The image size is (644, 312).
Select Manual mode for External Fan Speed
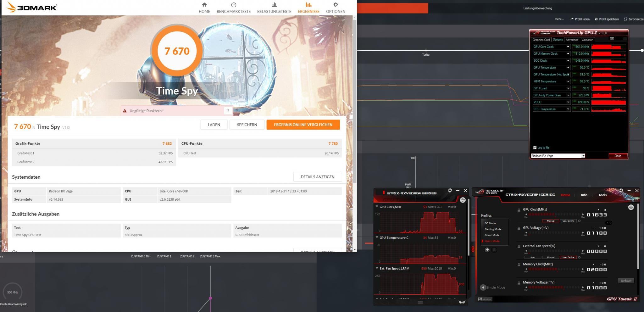click(551, 257)
